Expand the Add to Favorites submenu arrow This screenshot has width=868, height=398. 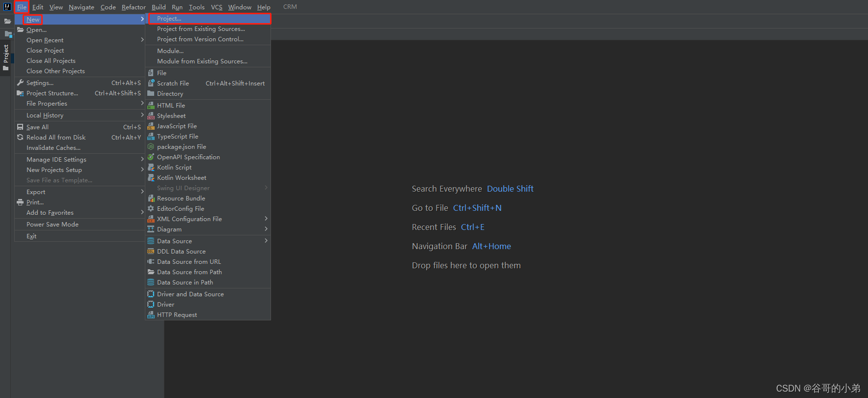(x=142, y=212)
